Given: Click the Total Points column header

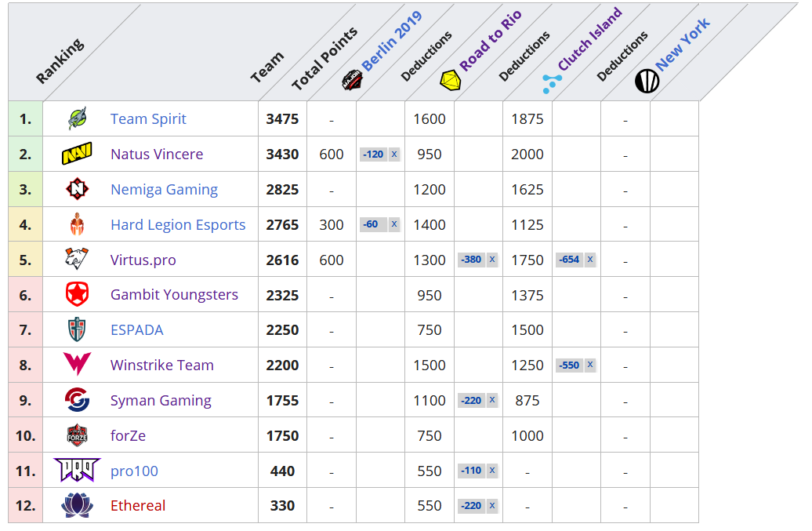Looking at the screenshot, I should pos(324,58).
